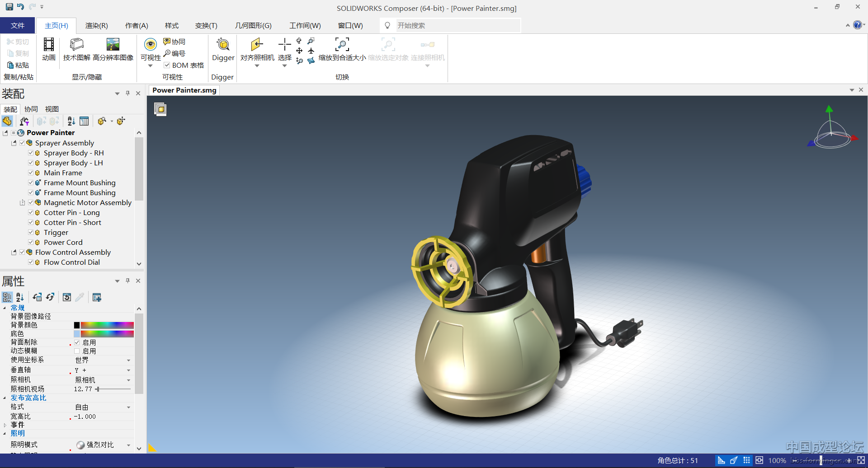Viewport: 868px width, 468px height.
Task: Click the Technical Illustration (技术图解) icon
Action: 77,45
